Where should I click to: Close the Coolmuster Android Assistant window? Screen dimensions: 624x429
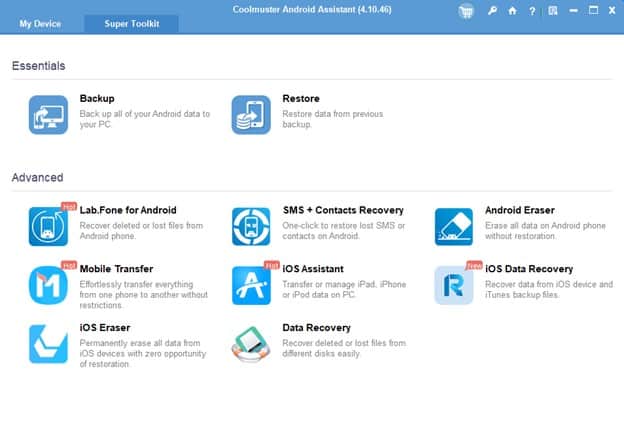pyautogui.click(x=612, y=11)
